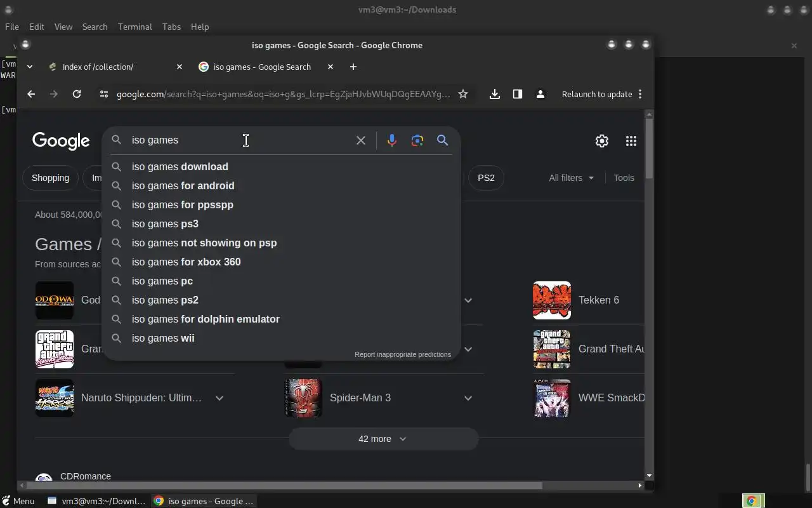The height and width of the screenshot is (508, 812).
Task: Submit search with blue magnifier icon
Action: coord(443,140)
